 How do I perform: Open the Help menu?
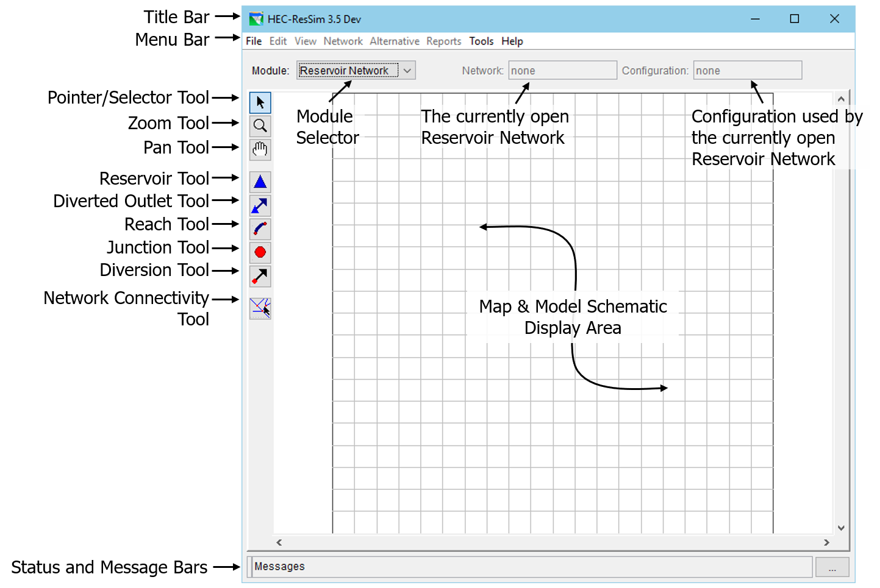tap(512, 41)
